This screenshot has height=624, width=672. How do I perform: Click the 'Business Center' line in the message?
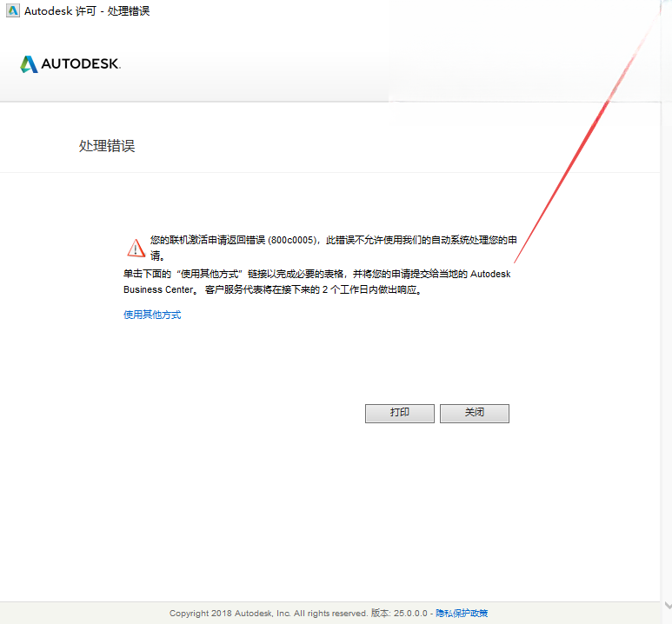[273, 289]
